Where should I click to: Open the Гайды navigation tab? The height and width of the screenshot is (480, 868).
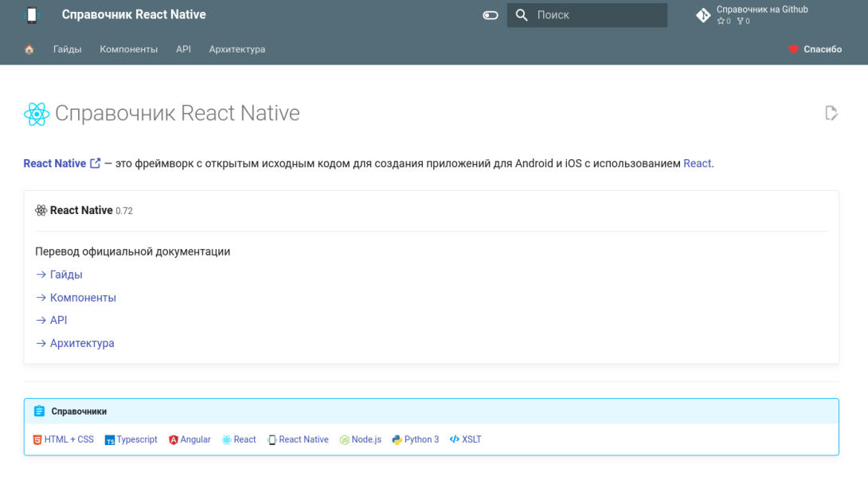point(67,49)
